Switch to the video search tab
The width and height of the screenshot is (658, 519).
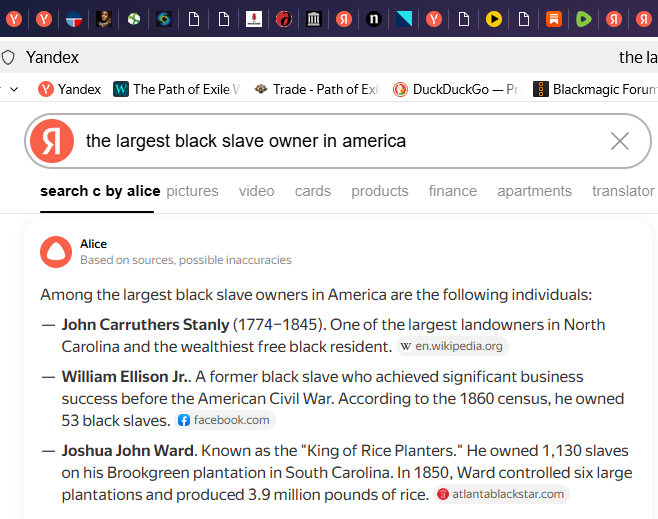(x=256, y=191)
